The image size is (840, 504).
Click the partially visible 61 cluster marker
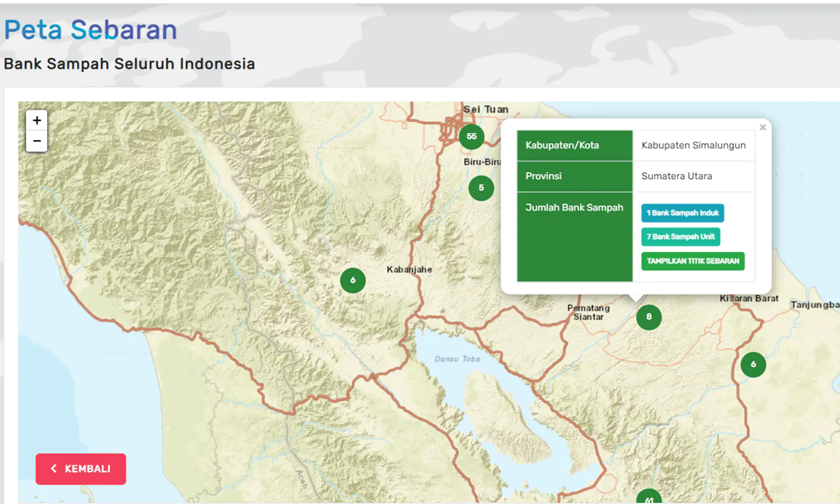click(648, 497)
